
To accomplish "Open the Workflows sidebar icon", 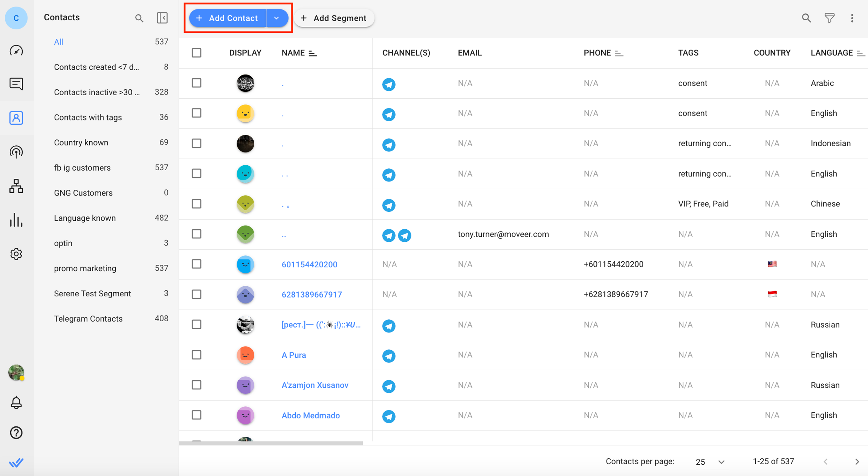I will click(x=16, y=186).
